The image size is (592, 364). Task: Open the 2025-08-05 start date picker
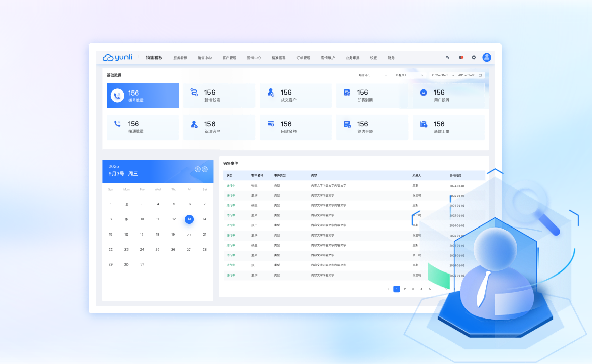[x=440, y=75]
